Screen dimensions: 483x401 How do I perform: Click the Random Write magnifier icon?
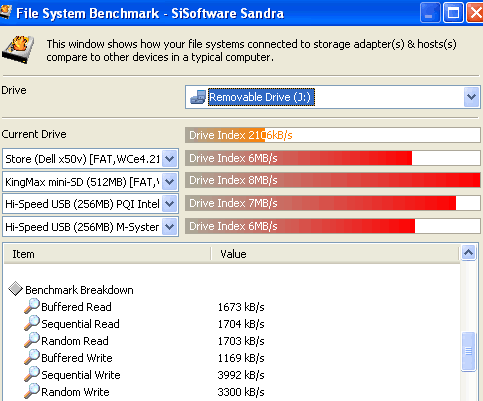(x=32, y=391)
